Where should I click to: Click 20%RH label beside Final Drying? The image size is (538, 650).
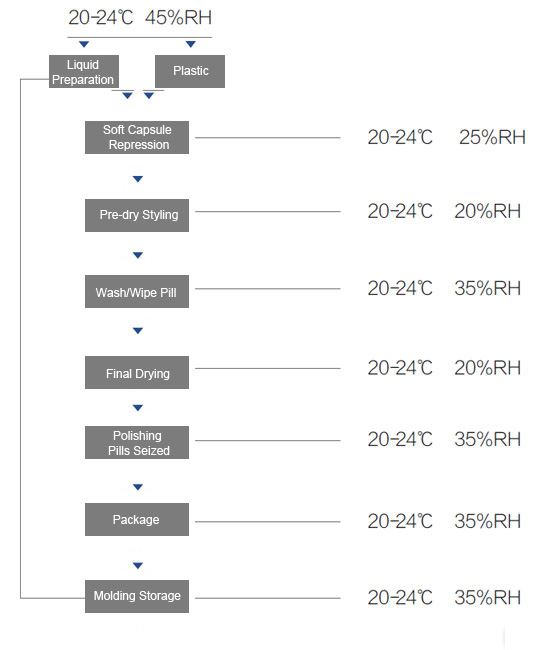click(x=487, y=368)
